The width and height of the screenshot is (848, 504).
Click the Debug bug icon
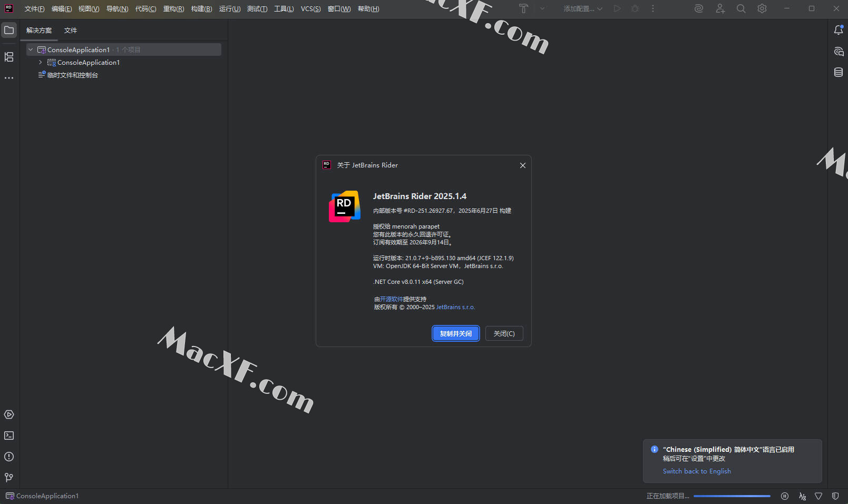tap(635, 8)
